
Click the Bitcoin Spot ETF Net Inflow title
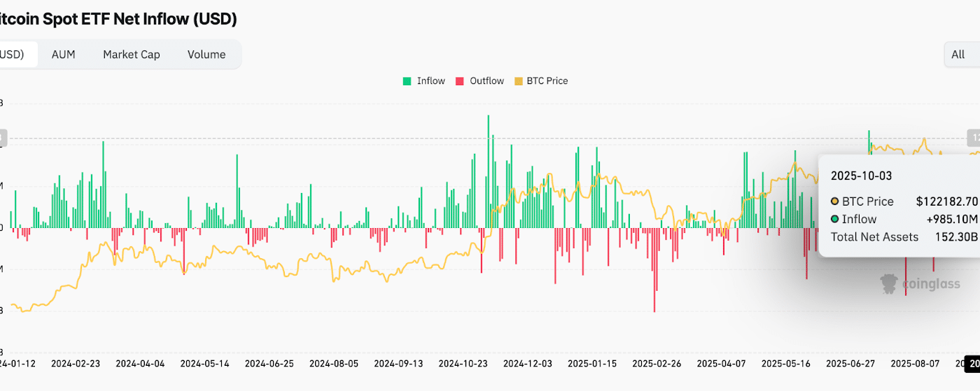[x=118, y=19]
